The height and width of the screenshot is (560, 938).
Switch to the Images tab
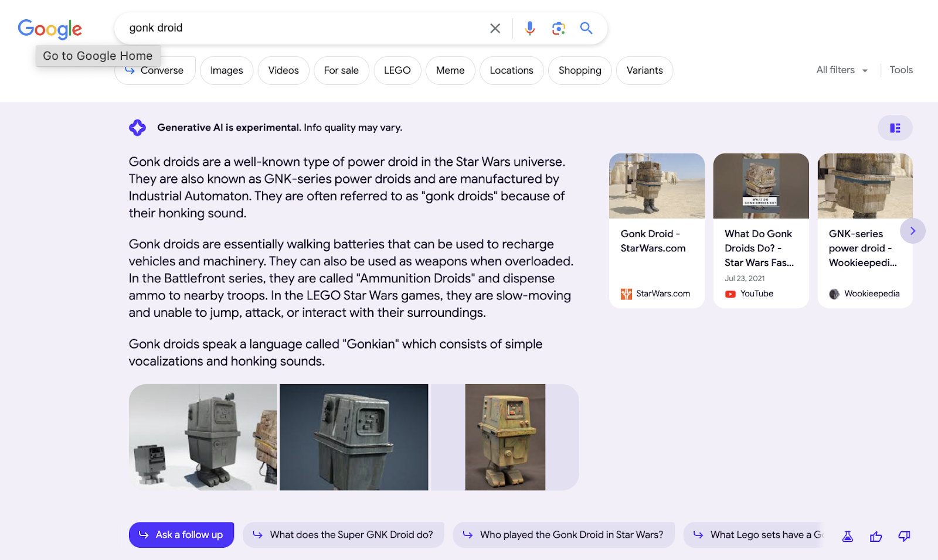(x=226, y=70)
